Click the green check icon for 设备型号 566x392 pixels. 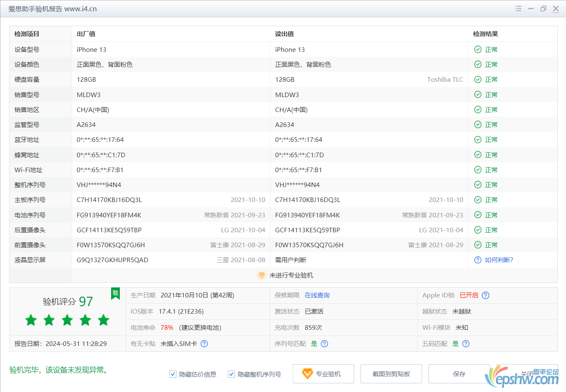tap(478, 49)
